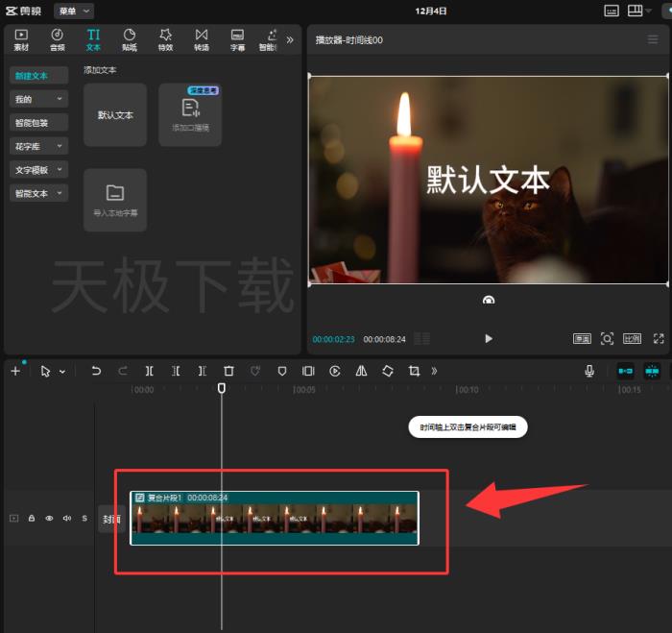Click the 默认文本 default text card

115,114
